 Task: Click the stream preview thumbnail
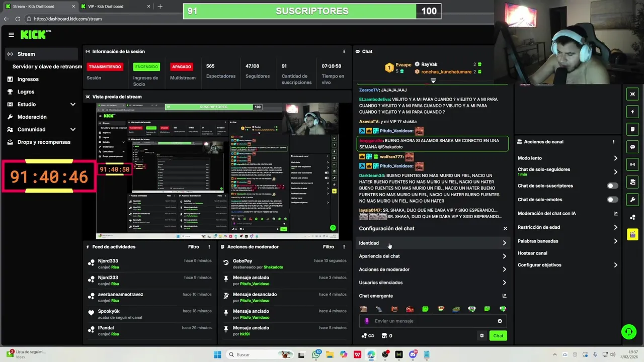click(x=217, y=171)
